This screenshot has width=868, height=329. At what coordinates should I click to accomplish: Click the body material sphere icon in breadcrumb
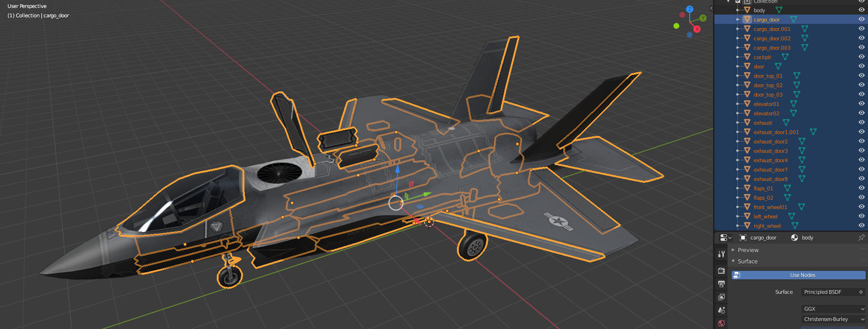point(794,238)
